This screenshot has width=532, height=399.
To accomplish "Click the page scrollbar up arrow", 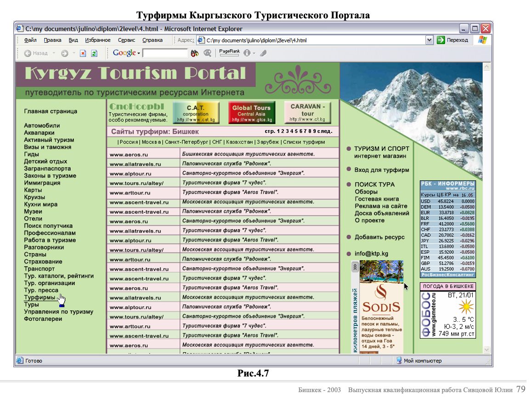I will 487,67.
